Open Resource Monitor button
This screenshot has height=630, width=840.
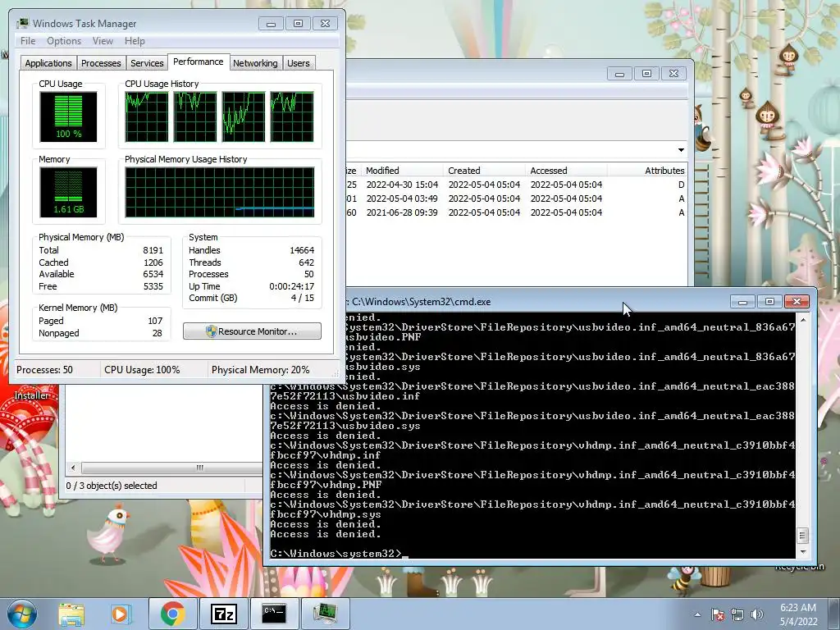click(x=252, y=331)
